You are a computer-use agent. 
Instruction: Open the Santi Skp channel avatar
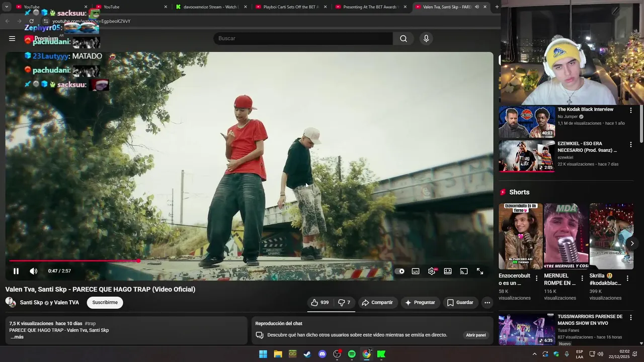click(11, 302)
